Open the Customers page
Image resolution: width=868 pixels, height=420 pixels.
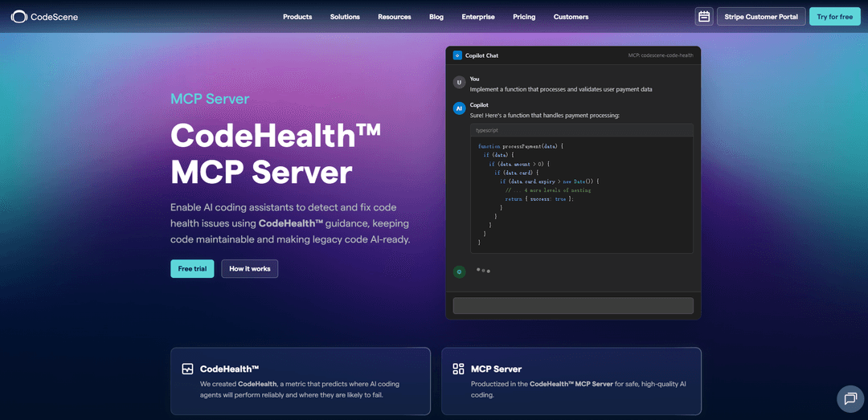571,17
